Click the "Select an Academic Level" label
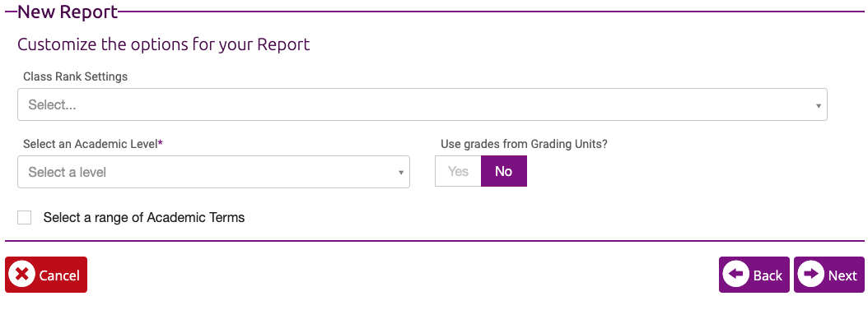Screen dimensions: 868x310 point(91,144)
